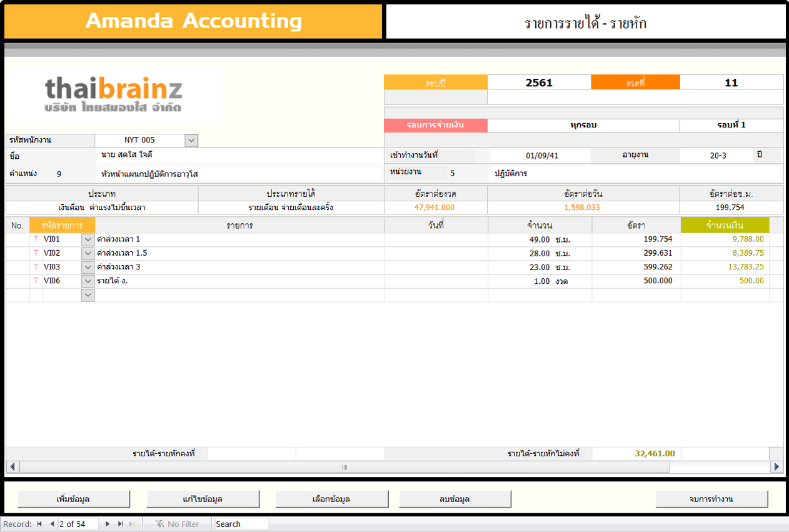Image resolution: width=789 pixels, height=532 pixels.
Task: Expand the VI01 item code dropdown
Action: pos(88,239)
